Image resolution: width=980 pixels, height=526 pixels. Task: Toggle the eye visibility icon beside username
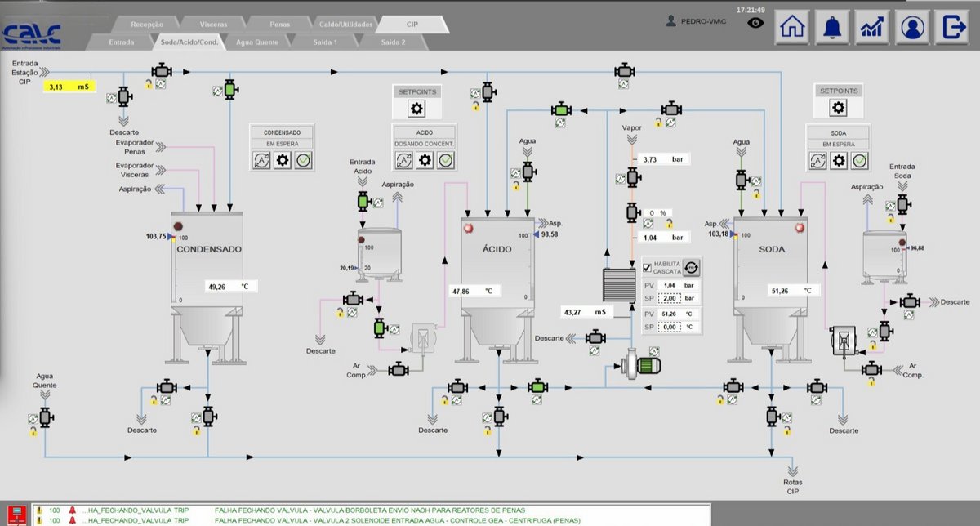[x=757, y=23]
